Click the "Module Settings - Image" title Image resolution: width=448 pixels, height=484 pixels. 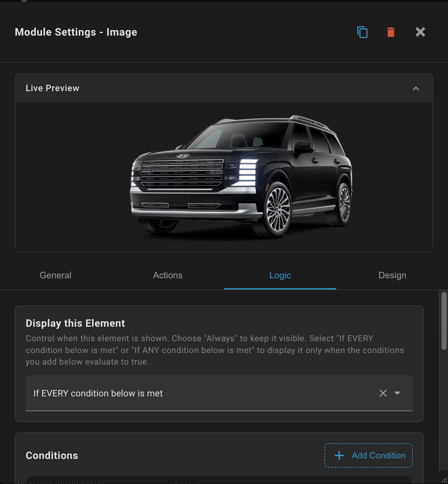tap(76, 32)
